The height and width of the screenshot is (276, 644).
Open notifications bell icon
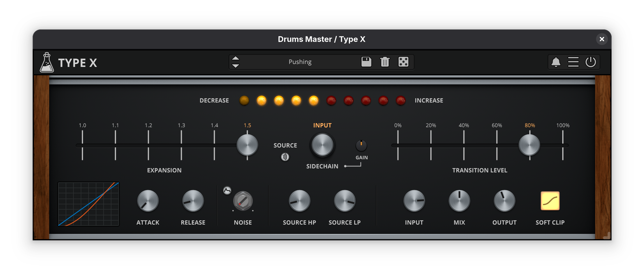point(556,62)
